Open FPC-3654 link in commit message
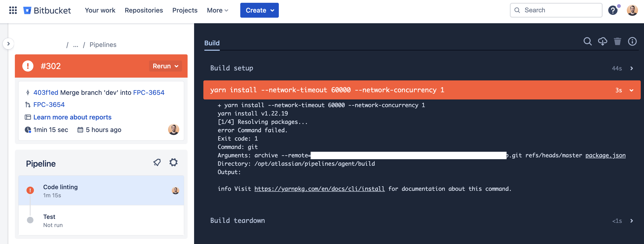This screenshot has height=244, width=644. 149,92
